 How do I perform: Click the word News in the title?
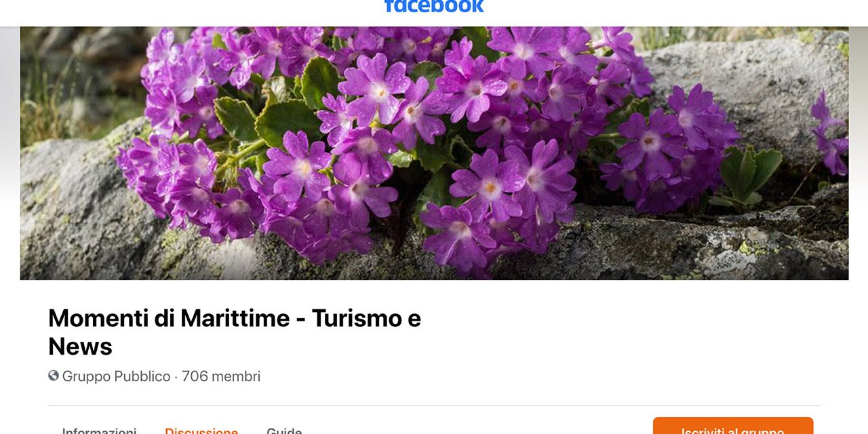click(x=80, y=347)
